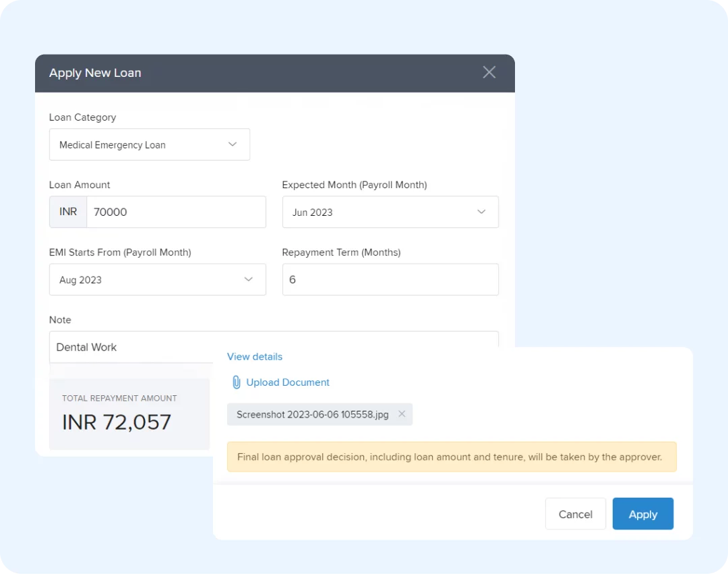Open the Loan Category dropdown

coord(150,144)
